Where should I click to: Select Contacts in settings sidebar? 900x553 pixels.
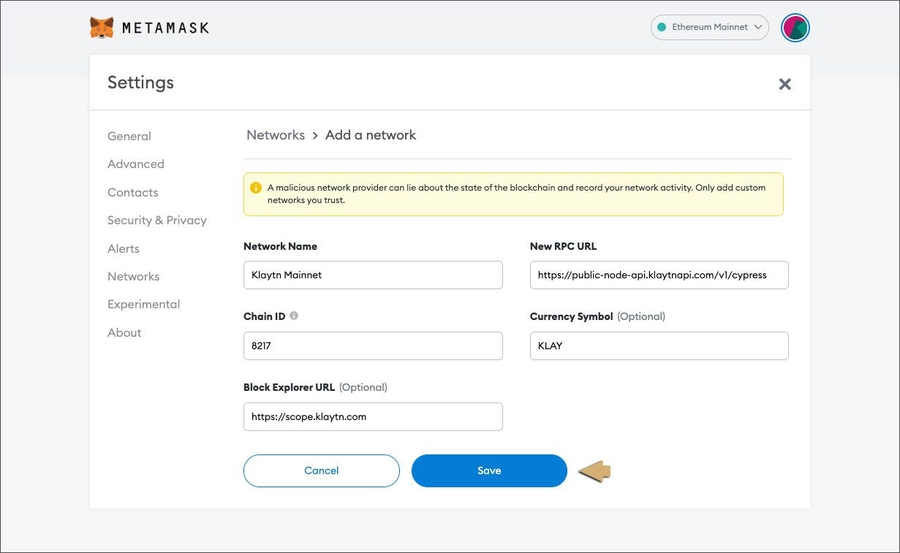click(x=133, y=192)
